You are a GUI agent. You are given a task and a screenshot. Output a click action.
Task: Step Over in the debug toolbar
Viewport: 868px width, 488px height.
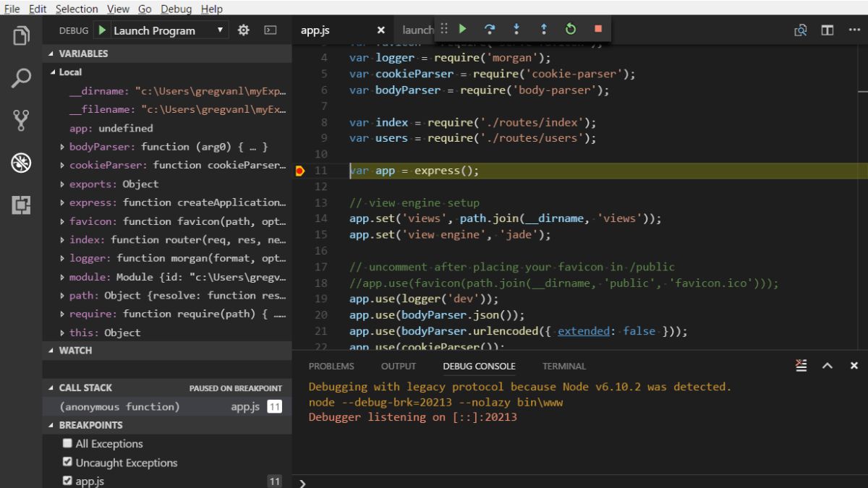[490, 29]
